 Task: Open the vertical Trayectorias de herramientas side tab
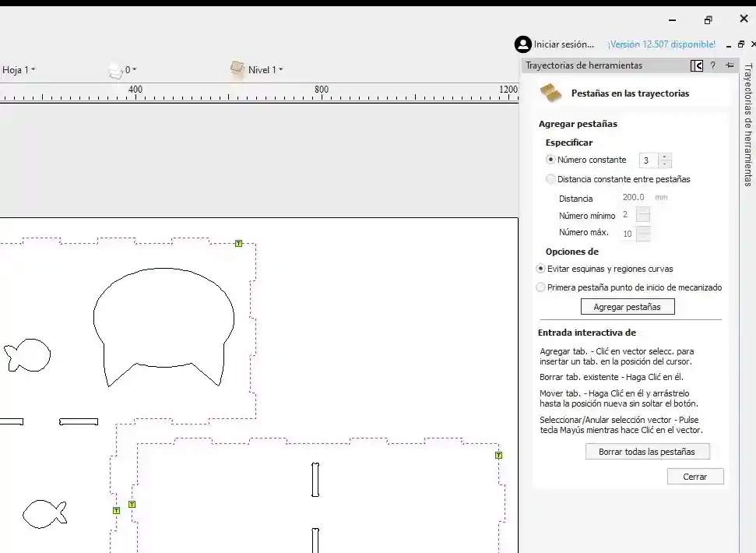pos(747,125)
